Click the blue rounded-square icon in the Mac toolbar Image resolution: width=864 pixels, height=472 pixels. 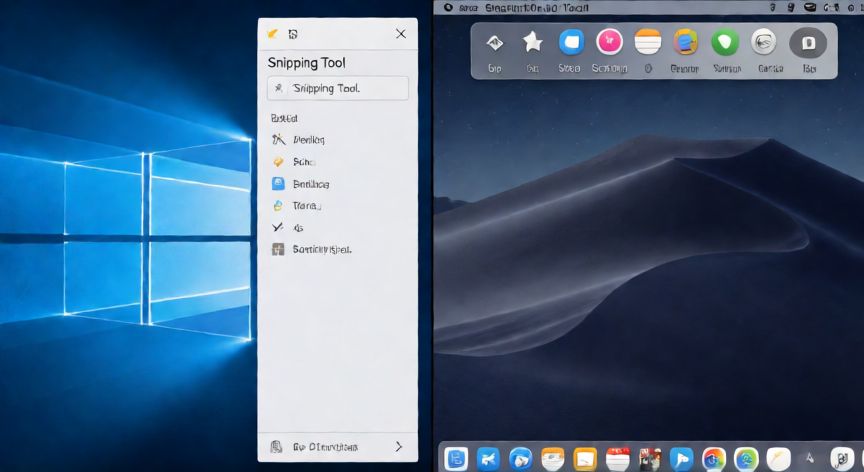[x=571, y=42]
